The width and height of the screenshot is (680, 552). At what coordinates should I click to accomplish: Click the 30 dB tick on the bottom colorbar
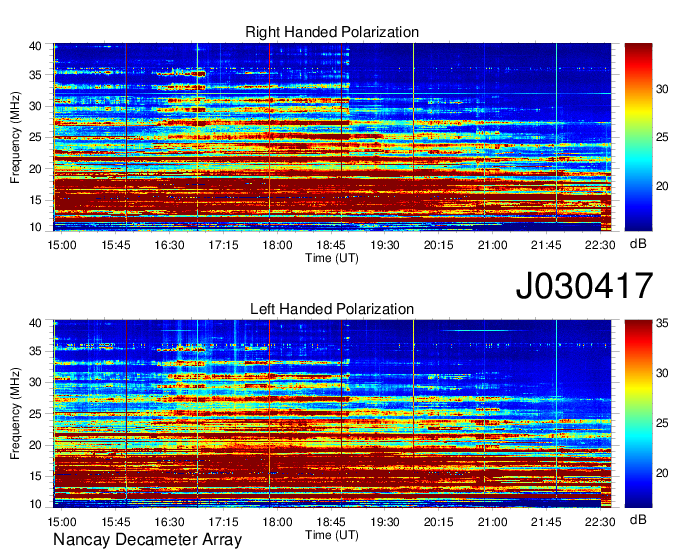tap(662, 373)
